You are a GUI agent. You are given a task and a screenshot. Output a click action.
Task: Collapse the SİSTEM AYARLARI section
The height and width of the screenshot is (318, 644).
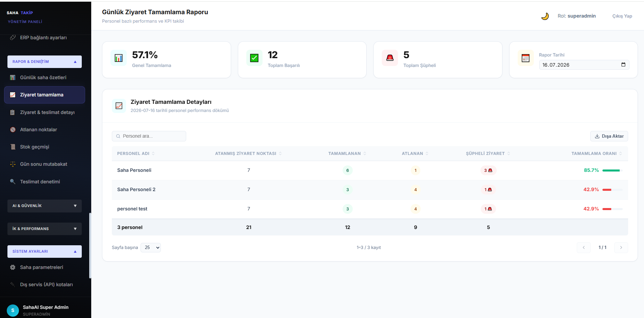coord(45,251)
